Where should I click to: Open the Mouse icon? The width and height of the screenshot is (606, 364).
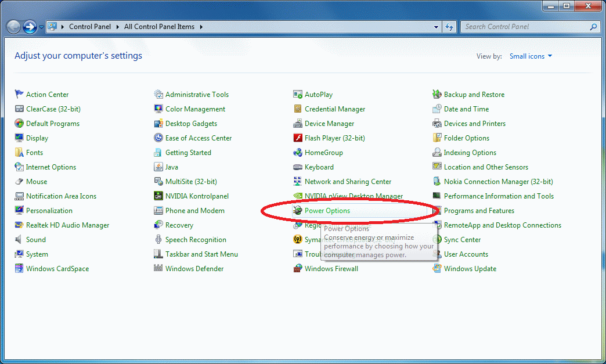pos(19,181)
